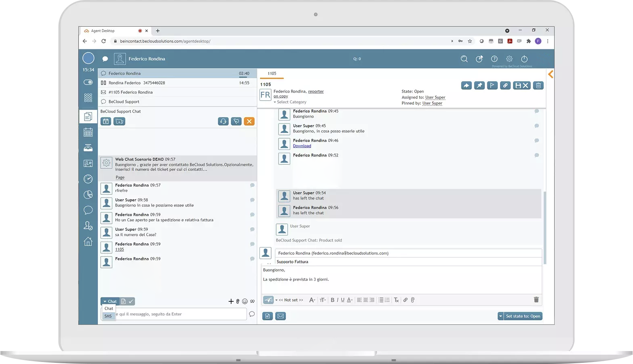Open the contacts card icon in the sidebar
The image size is (633, 364).
[88, 163]
